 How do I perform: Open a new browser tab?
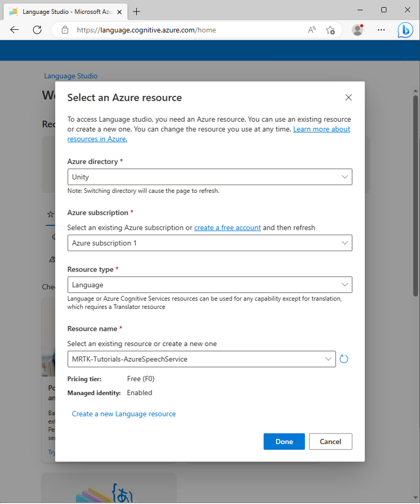tap(137, 12)
